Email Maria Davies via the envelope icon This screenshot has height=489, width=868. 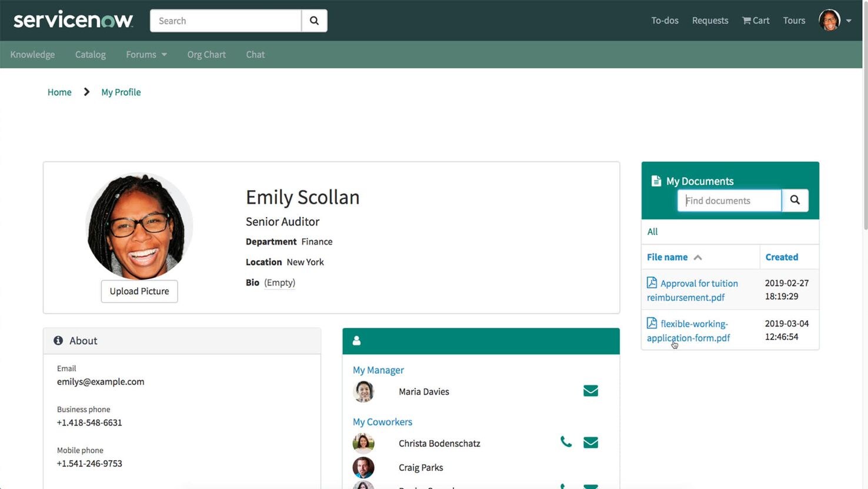pos(590,390)
